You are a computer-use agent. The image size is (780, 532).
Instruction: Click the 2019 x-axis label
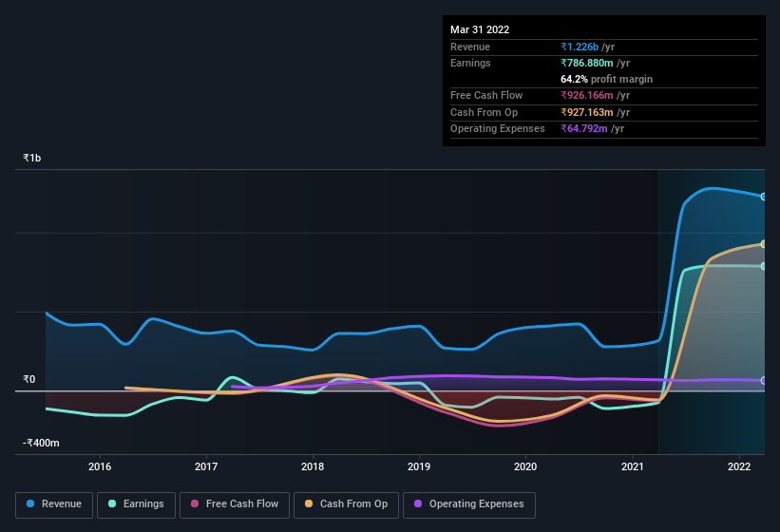click(419, 466)
